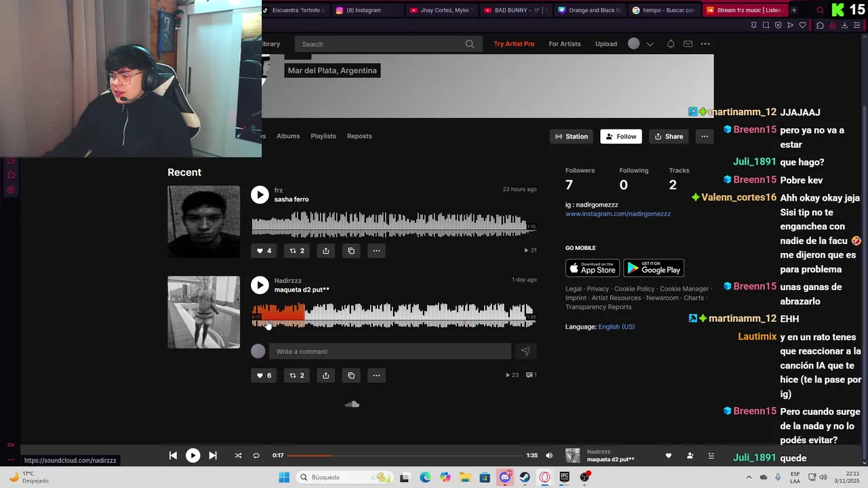Open maqueta d2 put** track artwork

203,312
